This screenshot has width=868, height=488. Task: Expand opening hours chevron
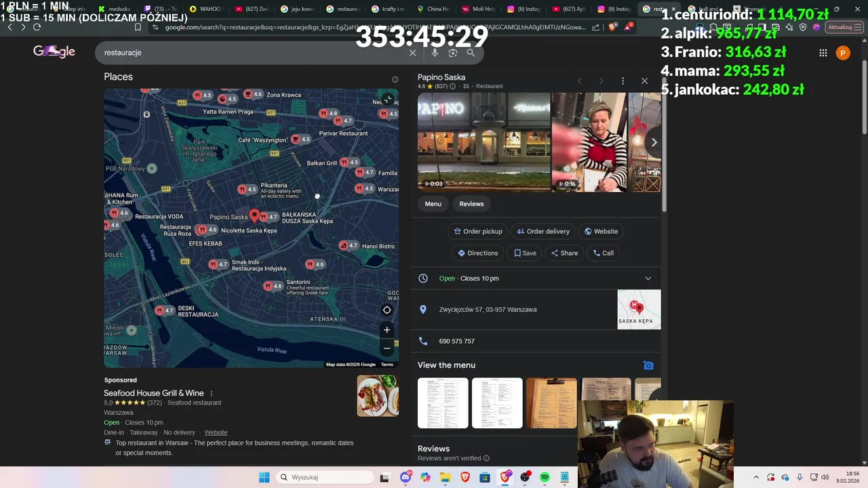(648, 279)
